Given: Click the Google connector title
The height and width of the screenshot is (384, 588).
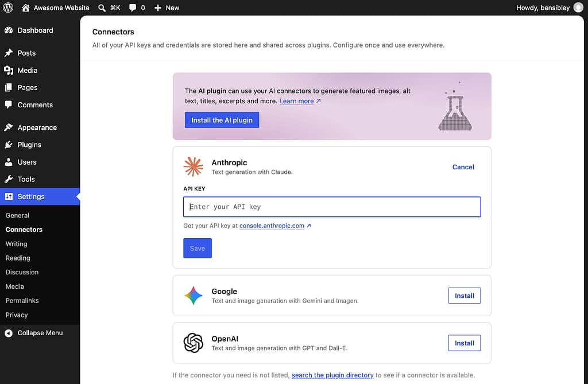Looking at the screenshot, I should [x=225, y=292].
